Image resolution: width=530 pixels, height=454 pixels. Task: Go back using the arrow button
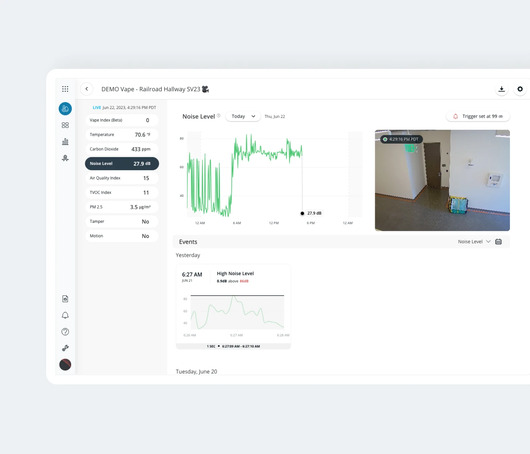click(x=87, y=89)
